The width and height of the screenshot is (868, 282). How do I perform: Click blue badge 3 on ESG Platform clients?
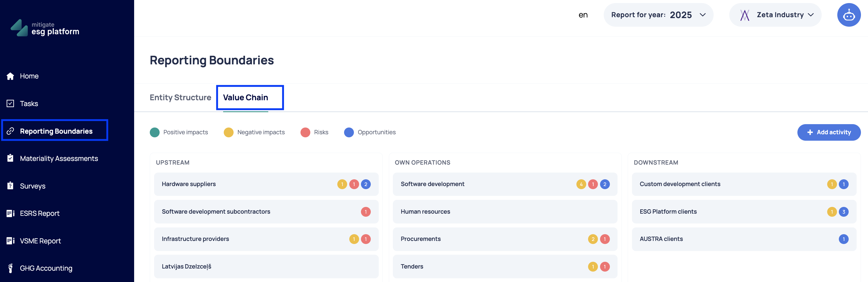(x=843, y=212)
